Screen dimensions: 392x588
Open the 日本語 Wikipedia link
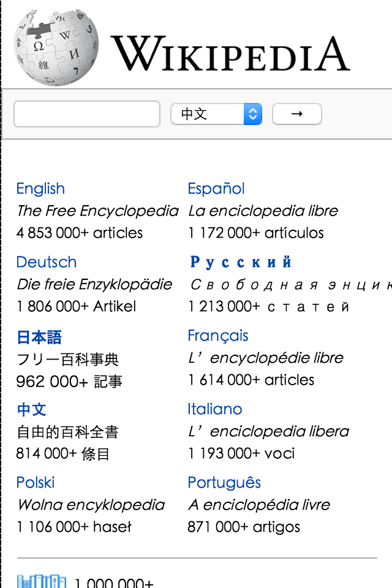tap(39, 337)
